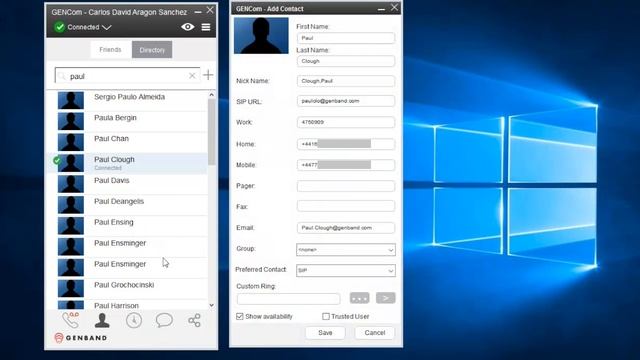Open the Group dropdown
Image resolution: width=640 pixels, height=360 pixels.
coord(346,249)
